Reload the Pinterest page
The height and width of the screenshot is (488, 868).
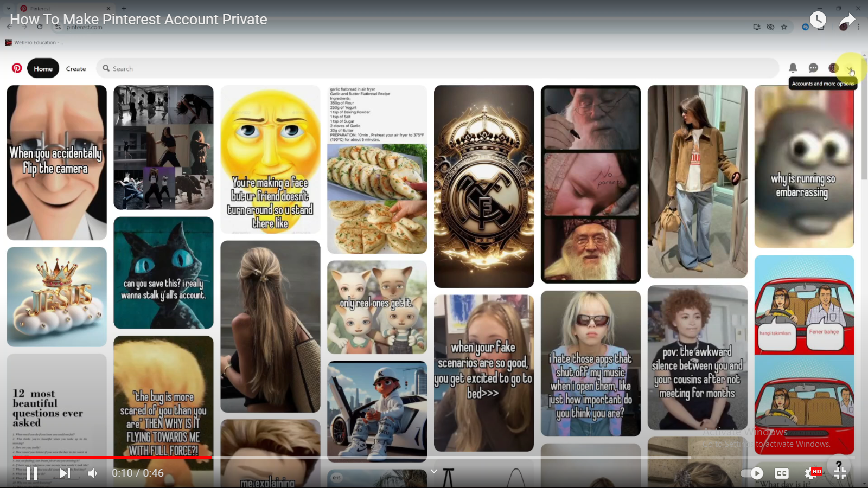[40, 27]
